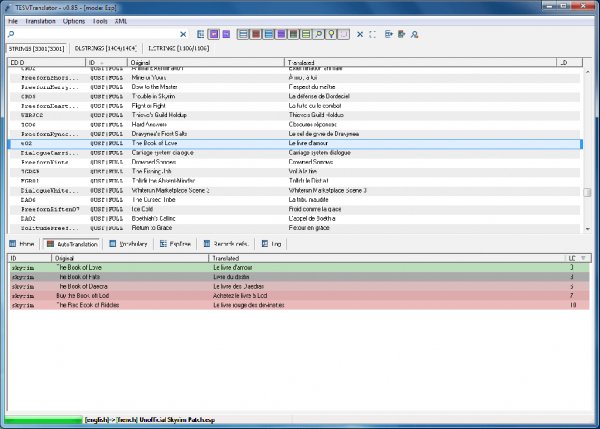
Task: Toggle the yellow lines filter button
Action: 306,34
